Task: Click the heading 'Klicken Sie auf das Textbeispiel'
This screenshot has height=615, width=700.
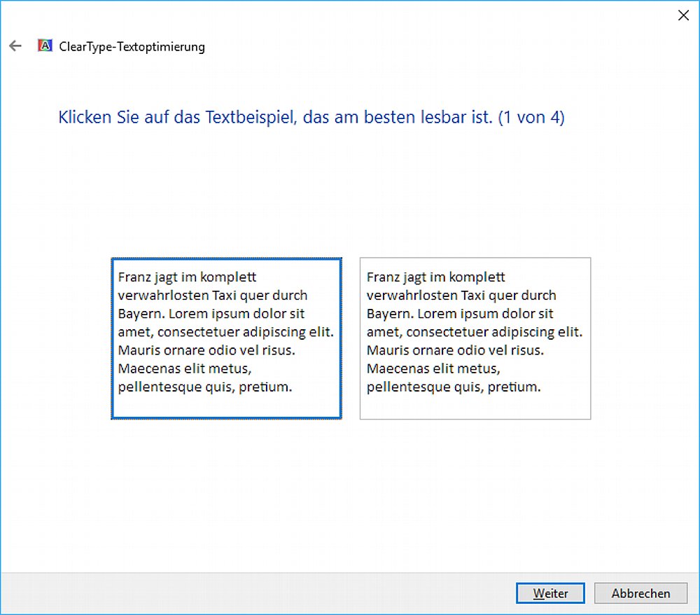Action: click(x=178, y=117)
